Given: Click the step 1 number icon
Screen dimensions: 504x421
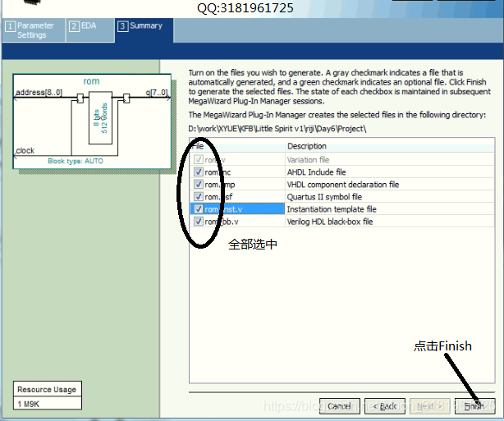Looking at the screenshot, I should tap(10, 26).
